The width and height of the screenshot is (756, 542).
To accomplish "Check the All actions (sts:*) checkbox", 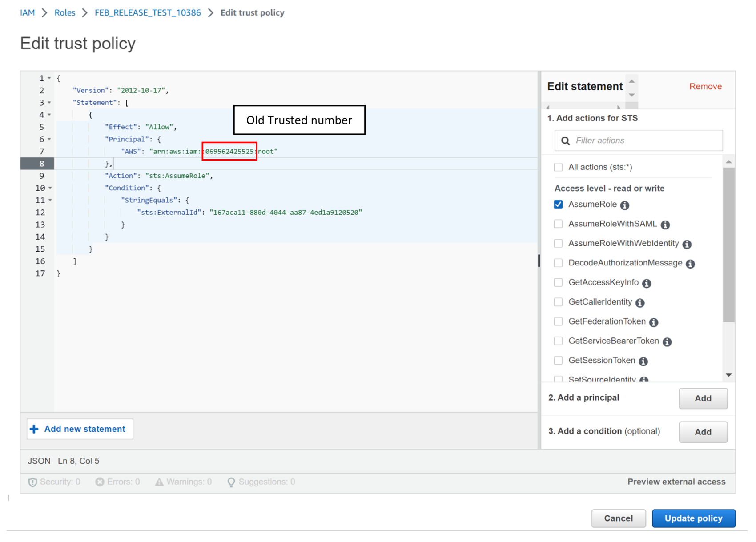I will point(559,167).
